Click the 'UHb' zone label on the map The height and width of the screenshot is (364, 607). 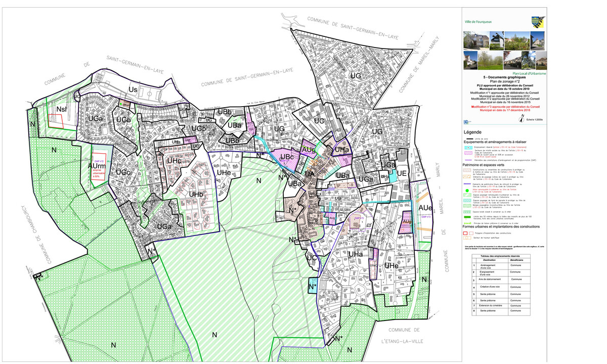[x=182, y=194]
